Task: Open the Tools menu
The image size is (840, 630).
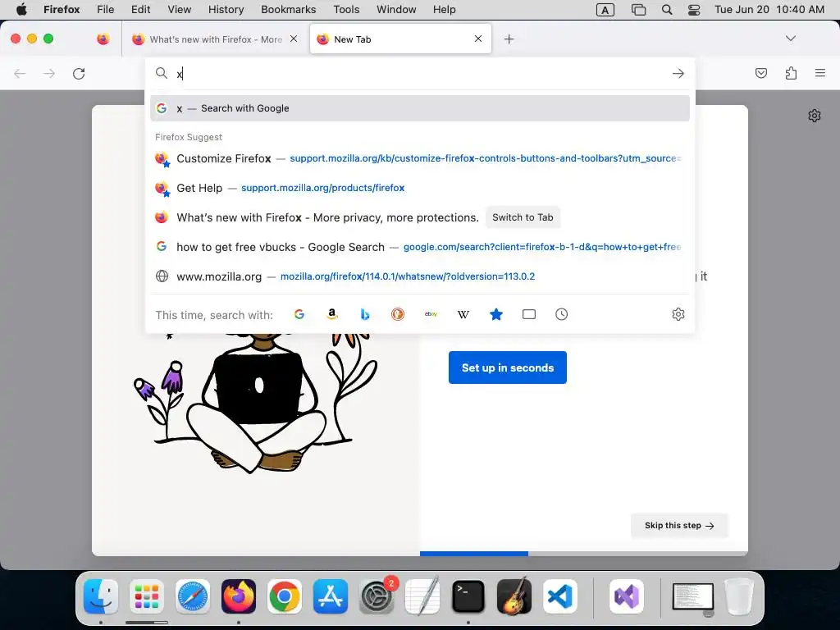Action: pos(346,10)
